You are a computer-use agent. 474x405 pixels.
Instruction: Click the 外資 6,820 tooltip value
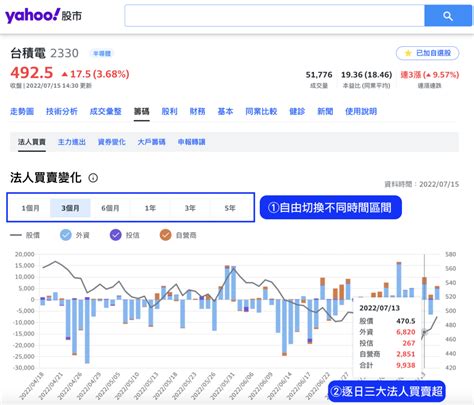[x=406, y=332]
